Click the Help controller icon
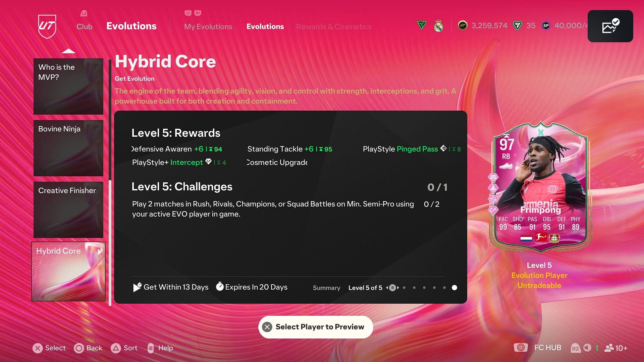644x362 pixels. point(151,348)
